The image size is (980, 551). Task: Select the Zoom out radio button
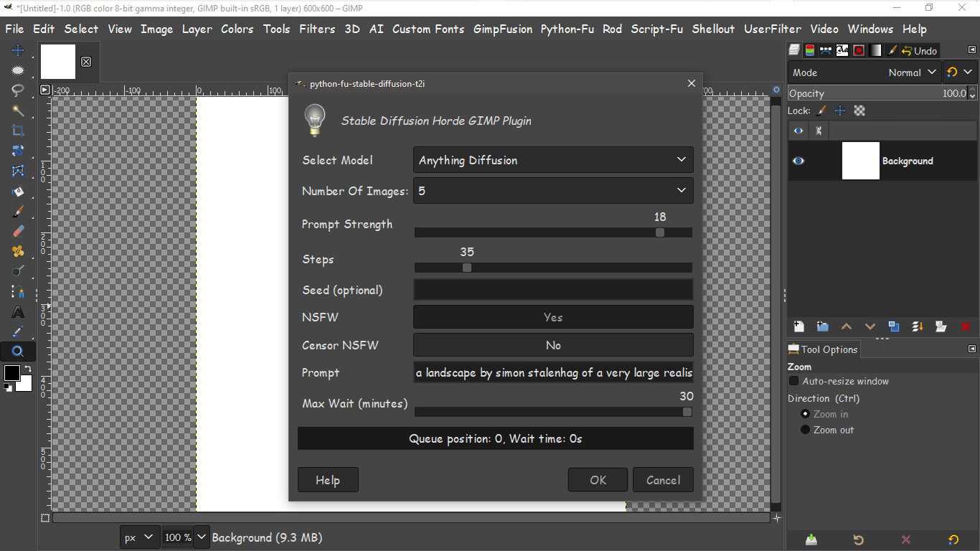click(805, 430)
